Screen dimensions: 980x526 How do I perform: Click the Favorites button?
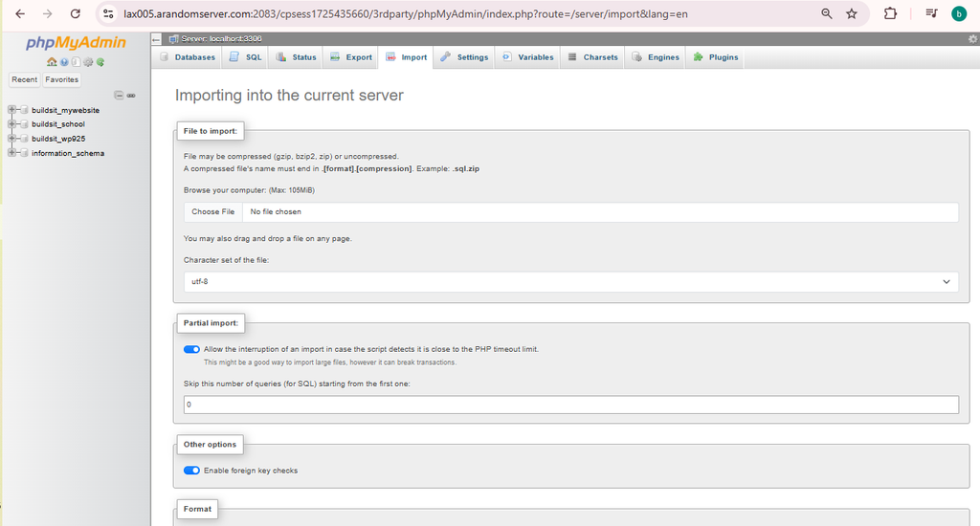62,79
